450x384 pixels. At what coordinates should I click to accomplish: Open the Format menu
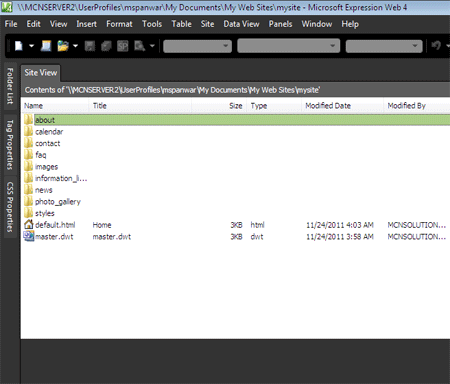pyautogui.click(x=119, y=24)
